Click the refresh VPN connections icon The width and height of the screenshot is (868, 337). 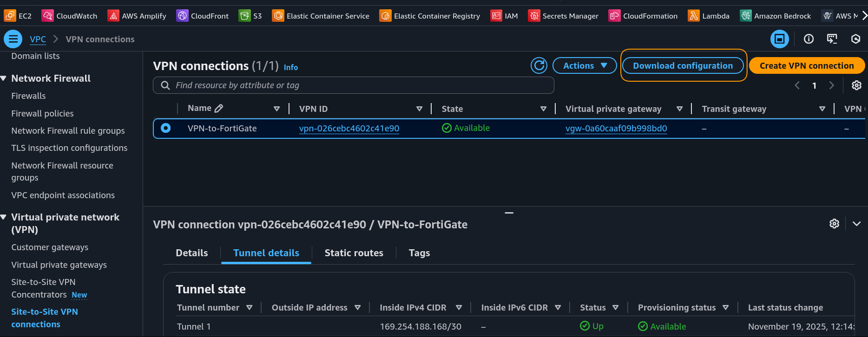[539, 65]
